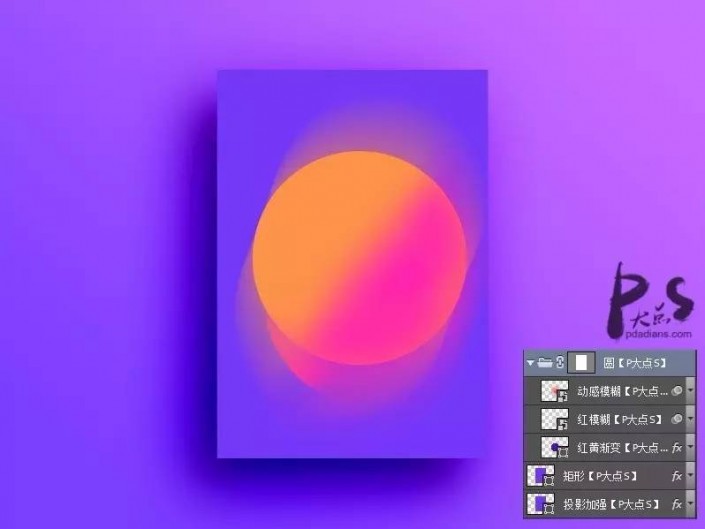The image size is (705, 529).
Task: Click the 动感模糊 layer thumbnail
Action: click(555, 391)
